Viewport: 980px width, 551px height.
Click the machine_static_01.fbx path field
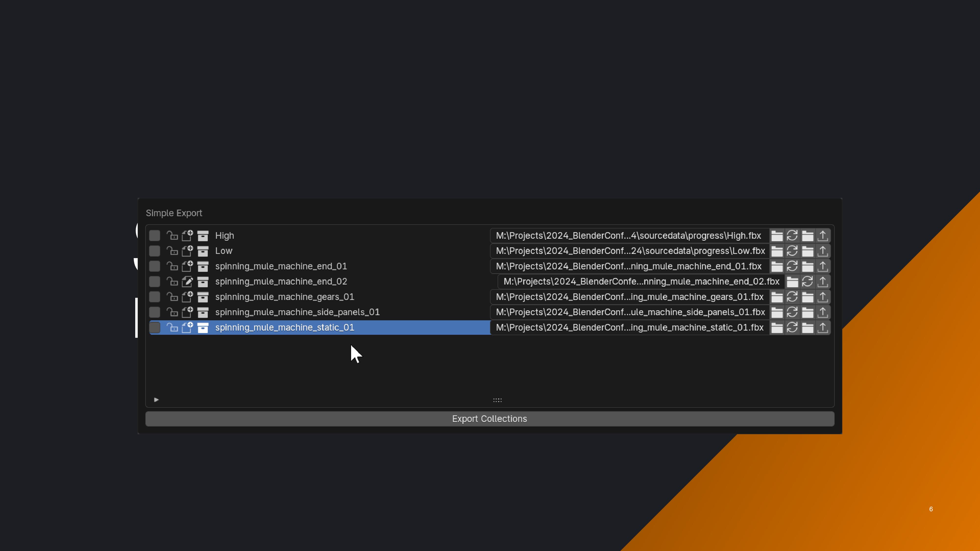(x=630, y=327)
